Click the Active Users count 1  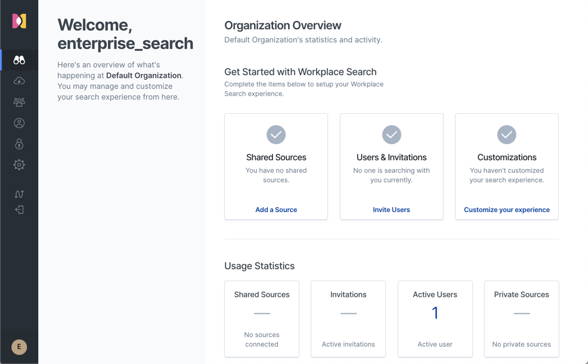coord(435,313)
